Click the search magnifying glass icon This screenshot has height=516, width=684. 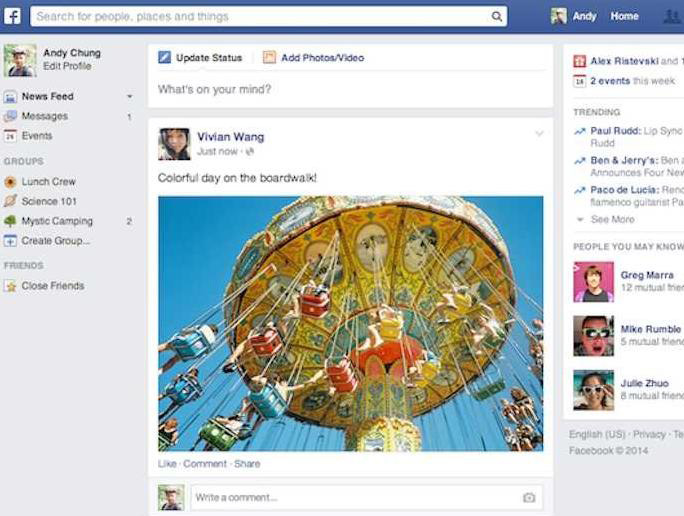point(497,17)
